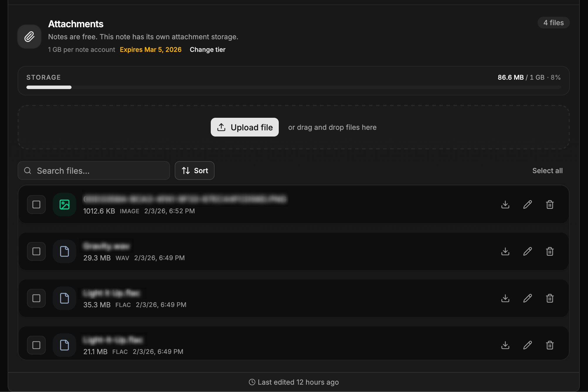This screenshot has width=588, height=392.
Task: Rename the 35.3 MB FLAC file
Action: pos(527,298)
